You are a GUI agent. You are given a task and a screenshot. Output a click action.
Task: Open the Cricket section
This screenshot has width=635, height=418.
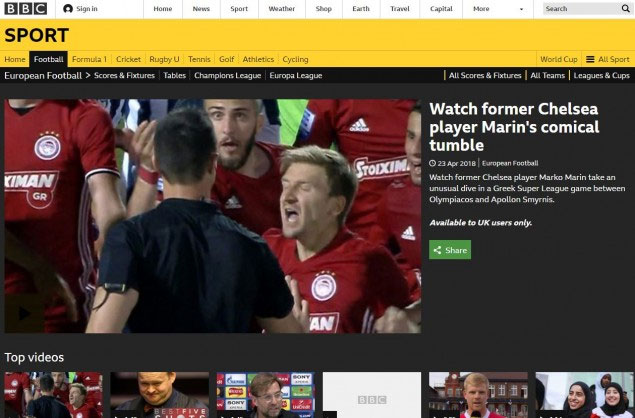point(128,59)
